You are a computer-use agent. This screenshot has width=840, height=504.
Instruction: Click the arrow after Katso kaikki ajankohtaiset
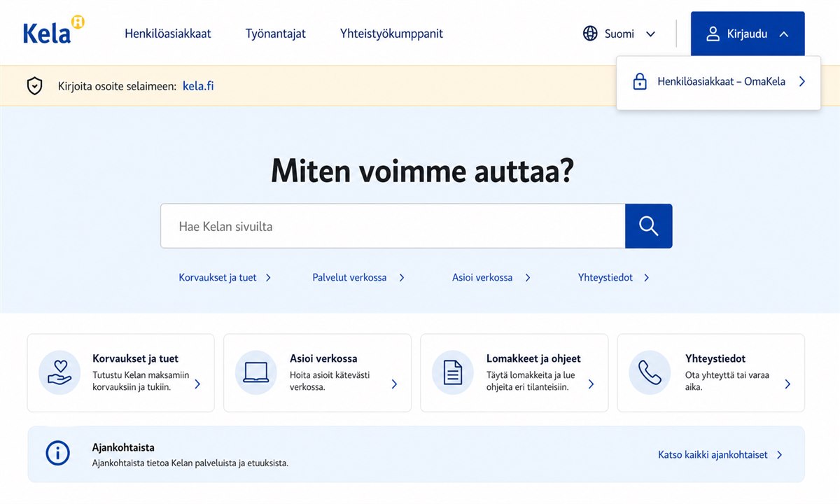coord(780,455)
